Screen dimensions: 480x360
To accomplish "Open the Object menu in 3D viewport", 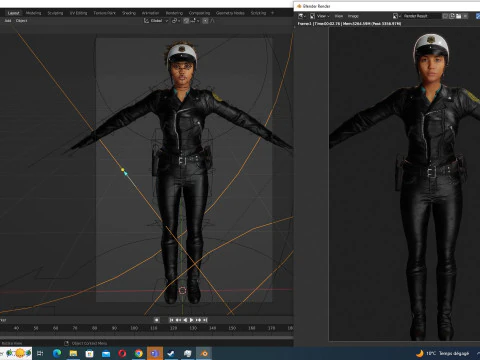I will tap(21, 21).
